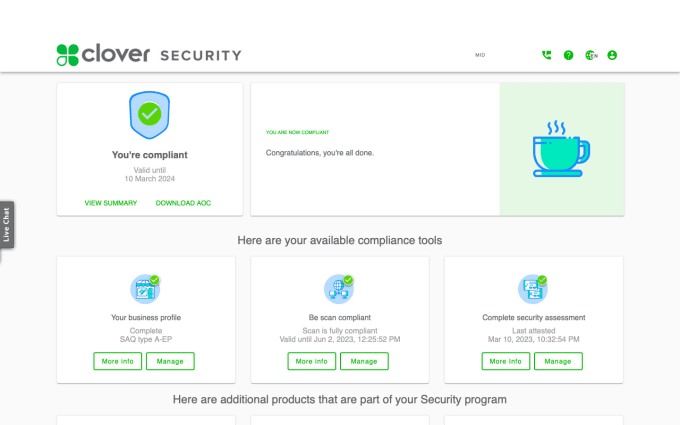Click the compliant shield checkmark icon
Image resolution: width=680 pixels, height=425 pixels.
[150, 115]
